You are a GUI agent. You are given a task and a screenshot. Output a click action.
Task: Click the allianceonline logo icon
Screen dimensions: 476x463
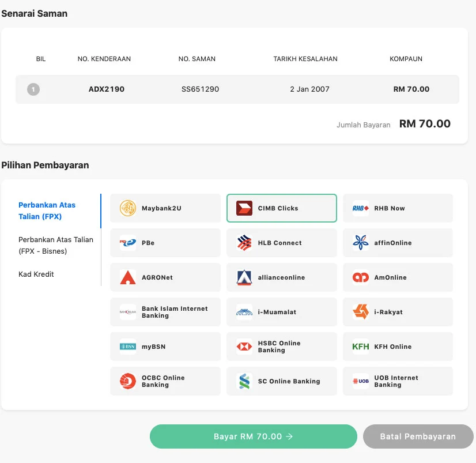[x=244, y=277]
